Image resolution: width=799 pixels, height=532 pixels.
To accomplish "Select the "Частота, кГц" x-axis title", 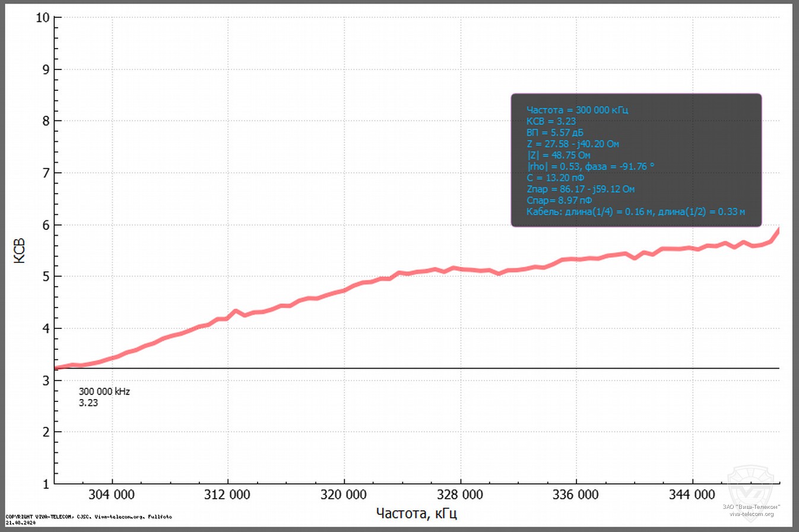I will pyautogui.click(x=416, y=513).
